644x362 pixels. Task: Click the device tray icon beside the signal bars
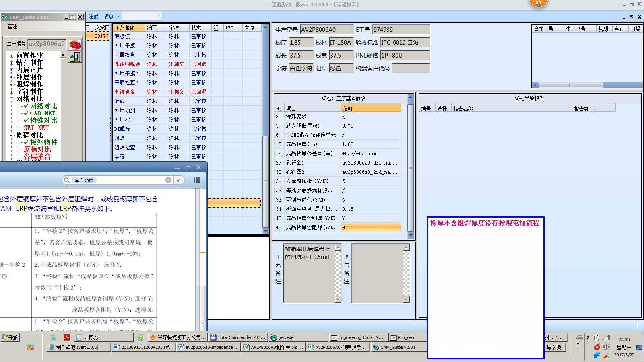597,338
